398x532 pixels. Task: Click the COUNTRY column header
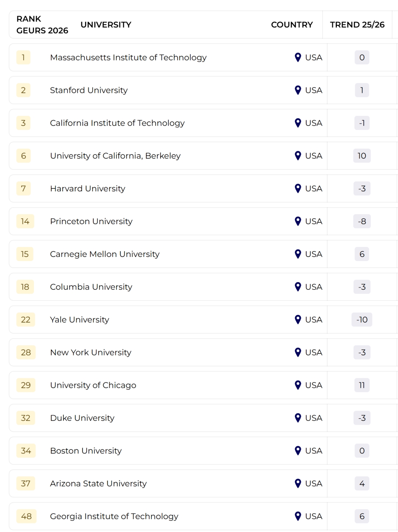[x=291, y=25]
